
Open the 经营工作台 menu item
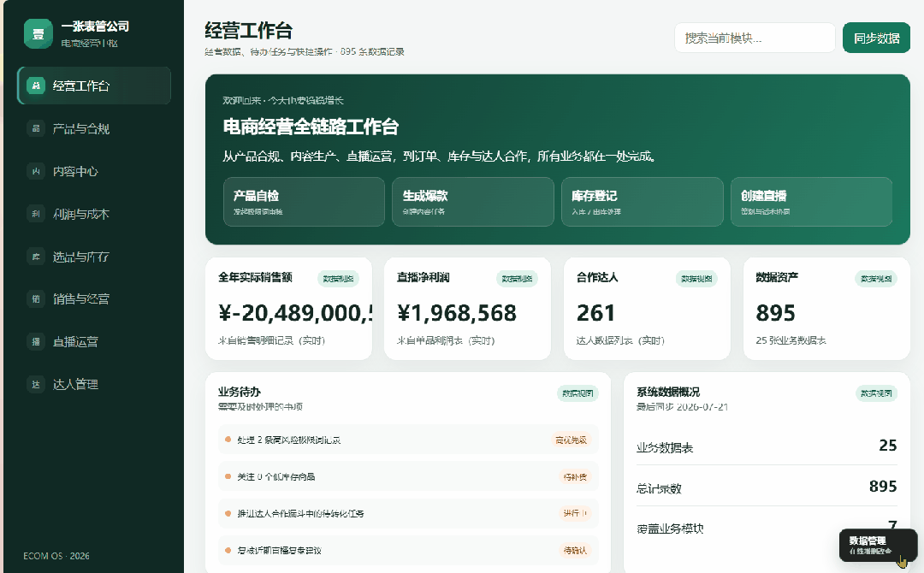pyautogui.click(x=94, y=86)
